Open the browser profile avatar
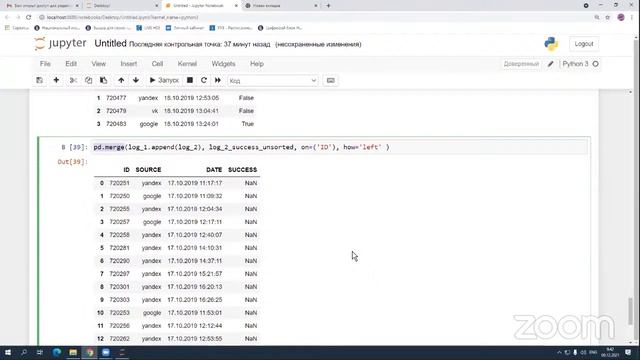This screenshot has height=360, width=640. [621, 17]
